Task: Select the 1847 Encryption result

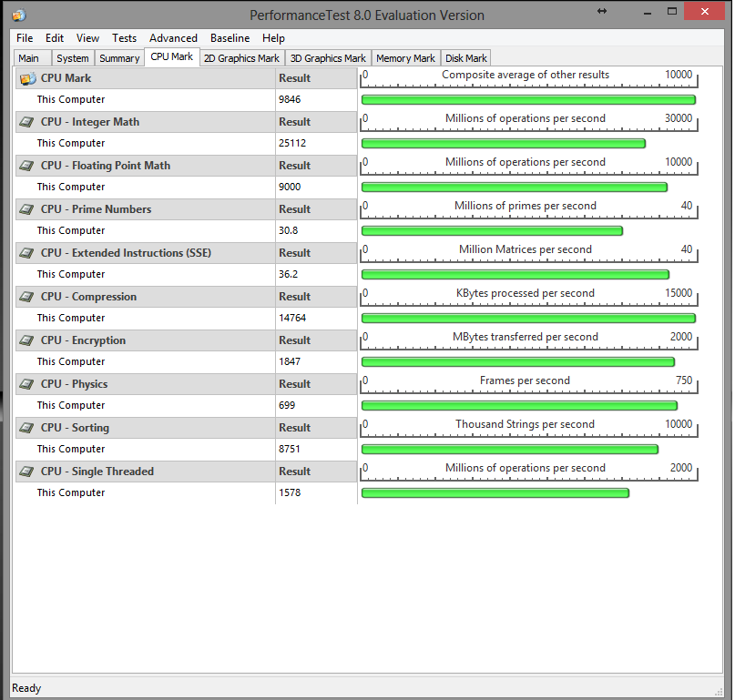Action: pyautogui.click(x=290, y=361)
